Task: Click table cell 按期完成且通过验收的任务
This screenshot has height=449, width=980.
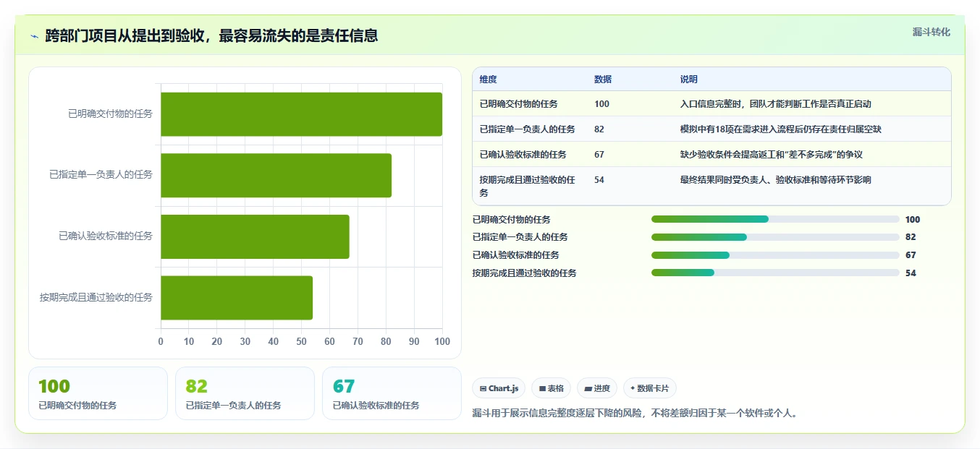Action: (527, 187)
